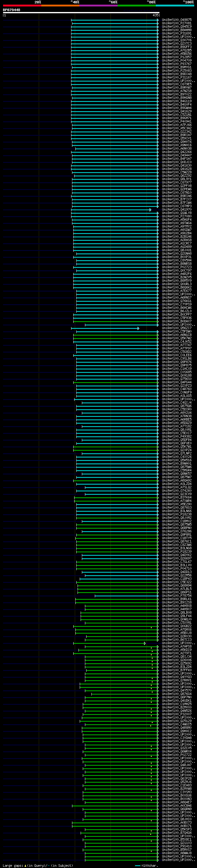Screen dimensions: 197x868
Task: Select the UniRef100_P02722 label
Action: (177, 755)
